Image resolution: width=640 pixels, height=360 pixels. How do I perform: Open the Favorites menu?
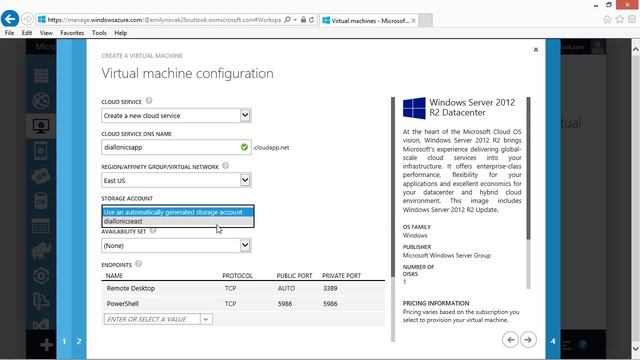72,33
